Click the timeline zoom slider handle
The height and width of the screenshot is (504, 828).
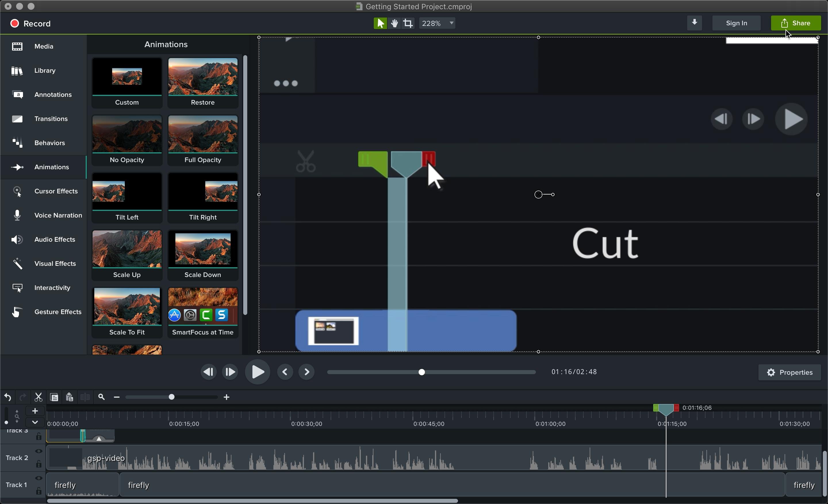pyautogui.click(x=172, y=397)
